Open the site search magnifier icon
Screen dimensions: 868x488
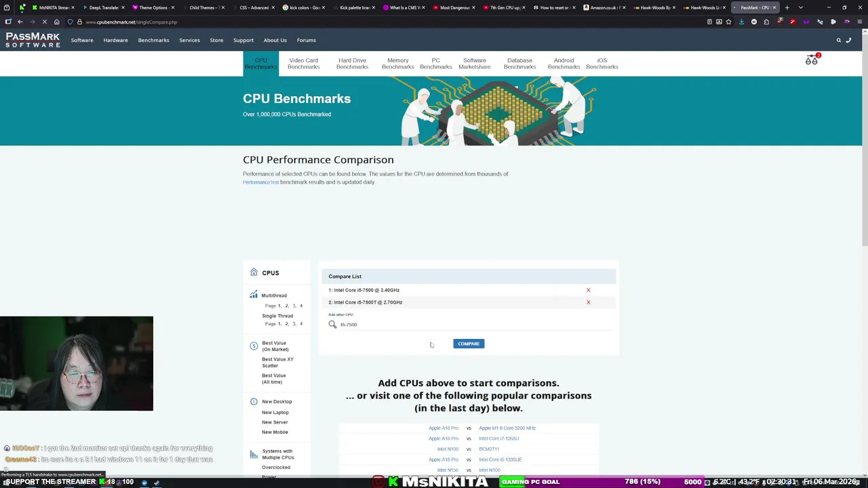(x=838, y=40)
